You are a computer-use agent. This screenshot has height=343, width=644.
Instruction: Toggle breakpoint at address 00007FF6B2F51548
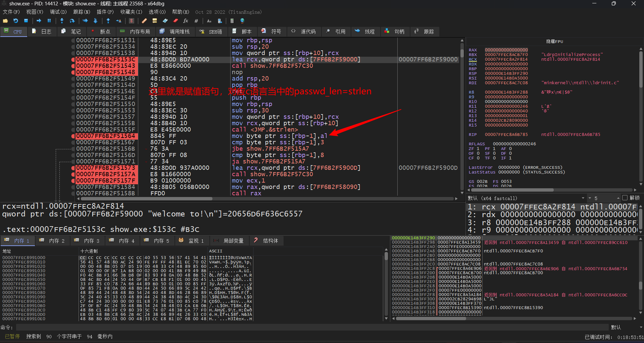pyautogui.click(x=73, y=72)
